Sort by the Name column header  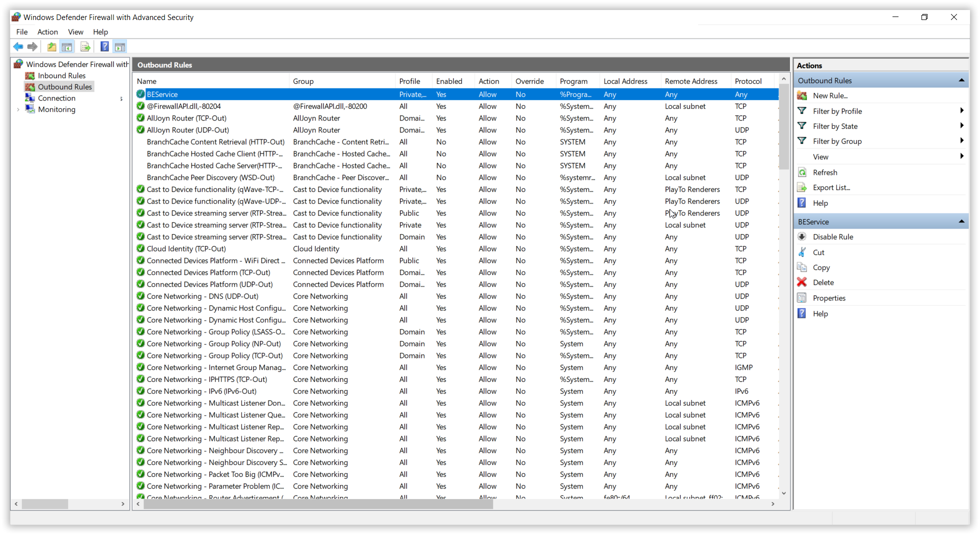pyautogui.click(x=211, y=81)
